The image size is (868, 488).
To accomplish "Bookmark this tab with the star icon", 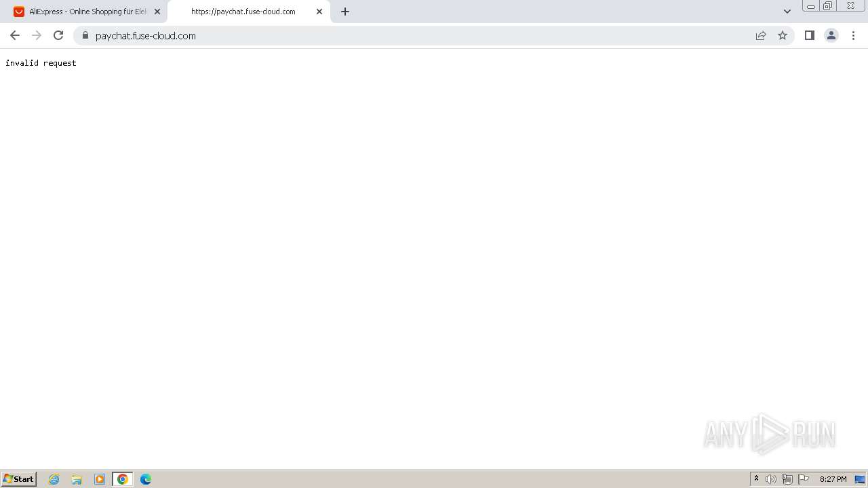I will tap(783, 35).
